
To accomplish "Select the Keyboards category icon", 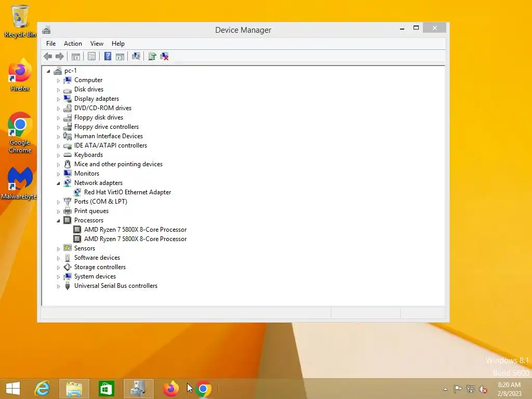I will click(68, 155).
